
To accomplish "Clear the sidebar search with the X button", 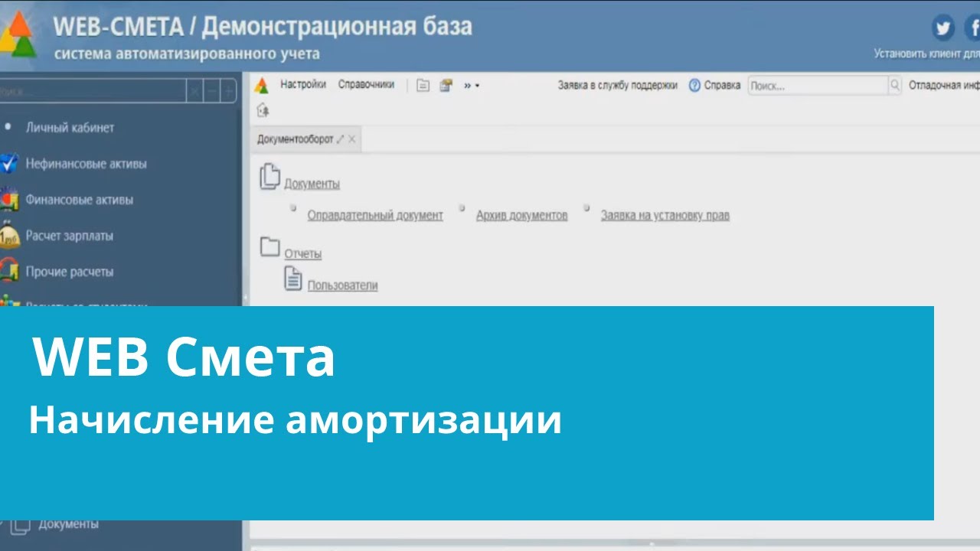I will [x=195, y=91].
